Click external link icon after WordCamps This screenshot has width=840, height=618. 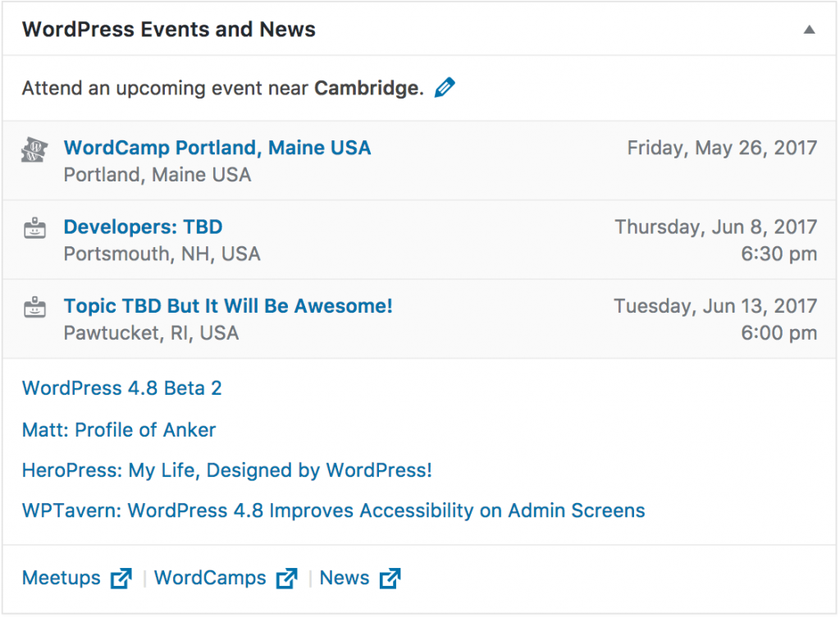point(286,579)
